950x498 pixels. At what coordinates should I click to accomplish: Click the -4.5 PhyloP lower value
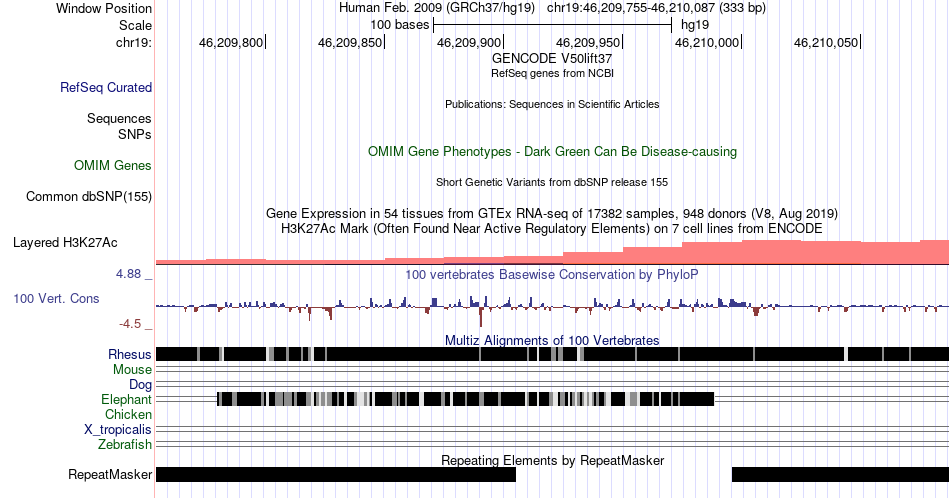click(x=130, y=324)
